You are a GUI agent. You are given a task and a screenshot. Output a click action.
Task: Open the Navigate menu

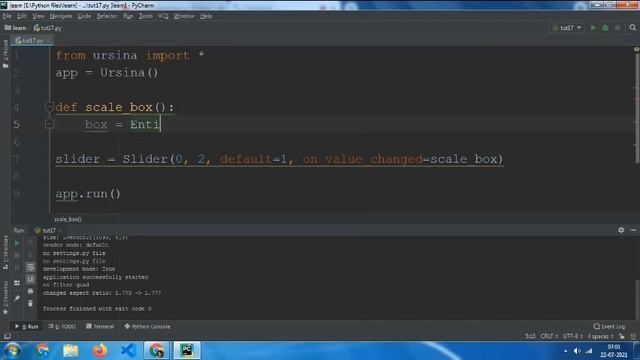point(61,16)
